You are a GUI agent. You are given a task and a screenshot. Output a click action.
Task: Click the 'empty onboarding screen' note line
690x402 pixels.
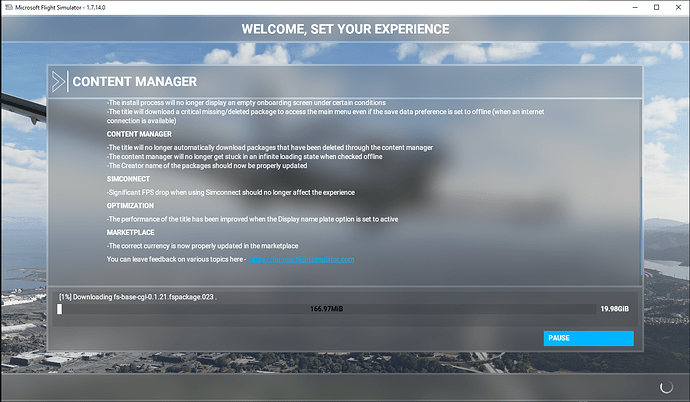click(246, 102)
